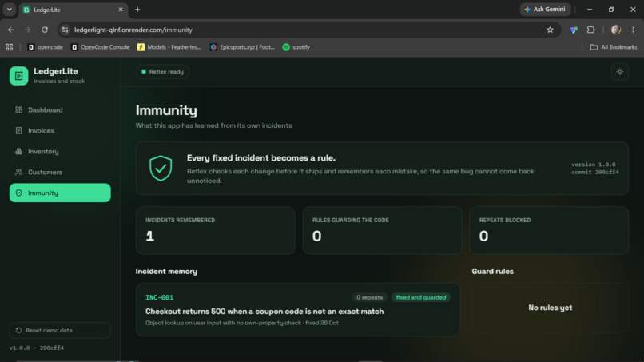644x362 pixels.
Task: Click the colored extension icon left of the puzzle icon
Action: point(574,30)
